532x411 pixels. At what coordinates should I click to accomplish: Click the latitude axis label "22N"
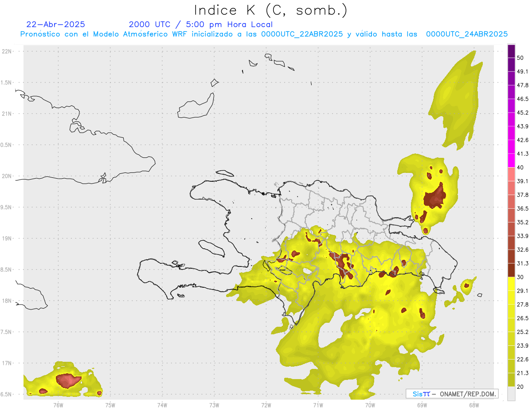tap(6, 51)
